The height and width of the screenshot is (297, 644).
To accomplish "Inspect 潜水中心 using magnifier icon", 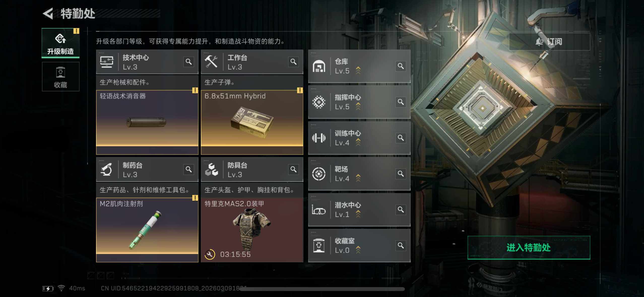I will coord(401,210).
